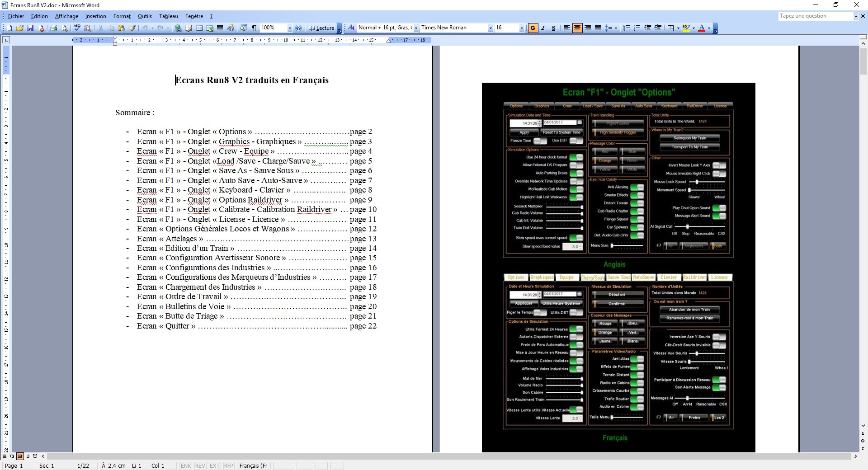Viewport: 868px width, 470px height.
Task: Insert an Excel worksheet
Action: click(210, 28)
